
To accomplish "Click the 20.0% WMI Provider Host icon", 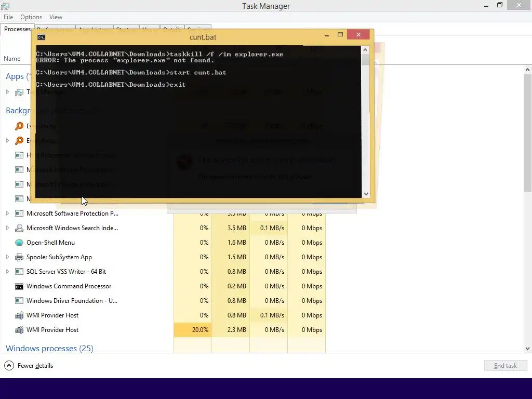I will tap(19, 330).
